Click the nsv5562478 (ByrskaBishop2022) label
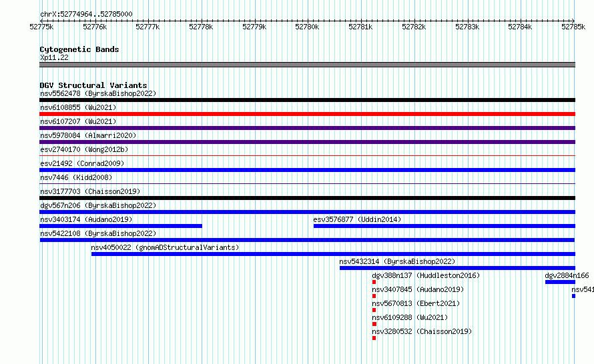 click(98, 93)
